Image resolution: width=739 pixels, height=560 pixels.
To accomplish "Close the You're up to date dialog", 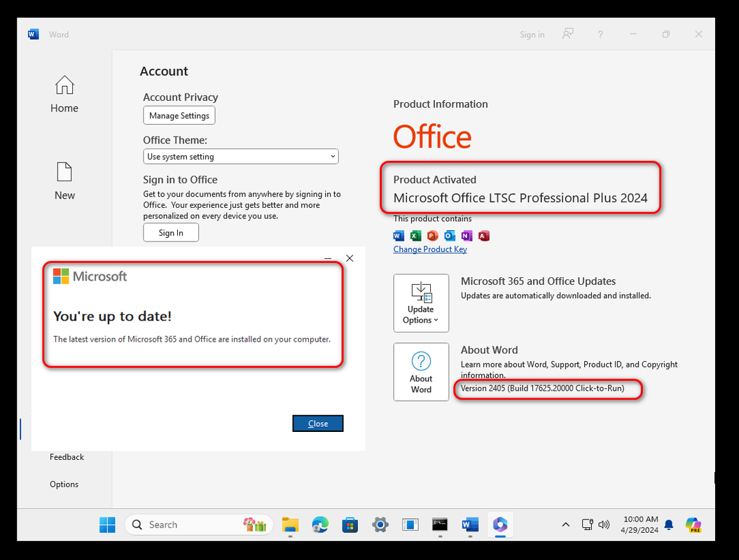I will [x=317, y=423].
